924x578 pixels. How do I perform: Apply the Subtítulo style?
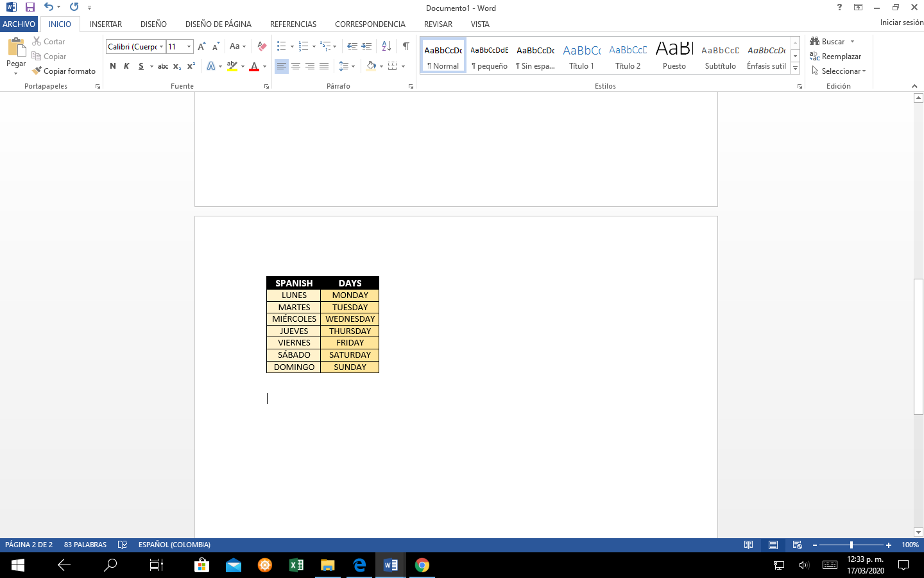coord(721,55)
